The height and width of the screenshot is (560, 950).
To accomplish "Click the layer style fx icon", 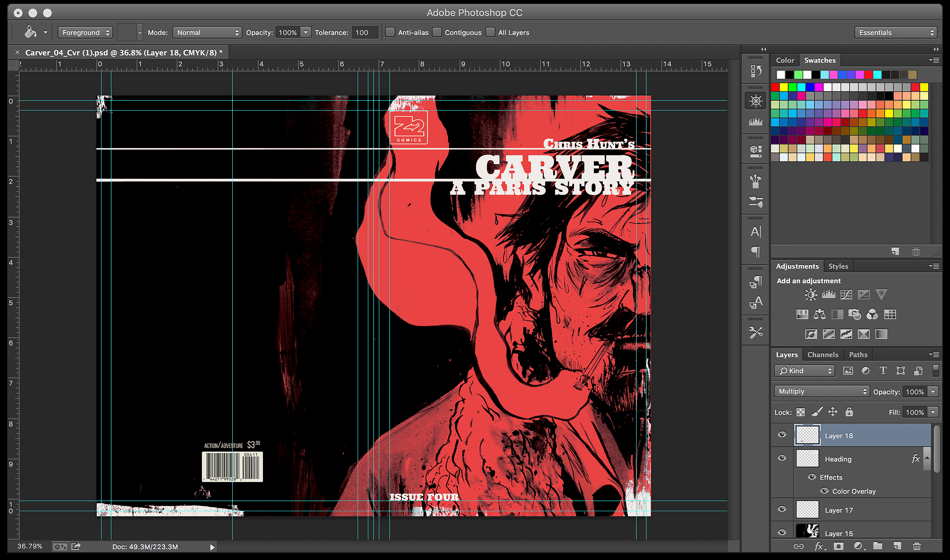I will 818,546.
